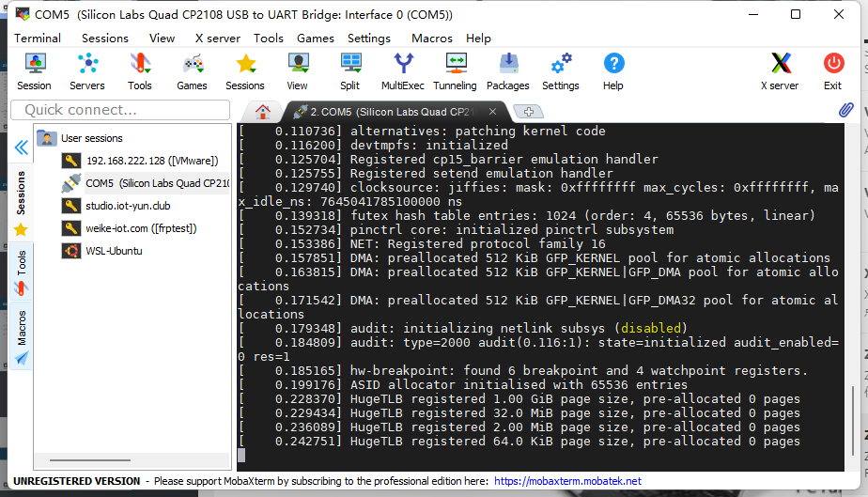Select the User sessions folder
The width and height of the screenshot is (868, 497).
80,138
